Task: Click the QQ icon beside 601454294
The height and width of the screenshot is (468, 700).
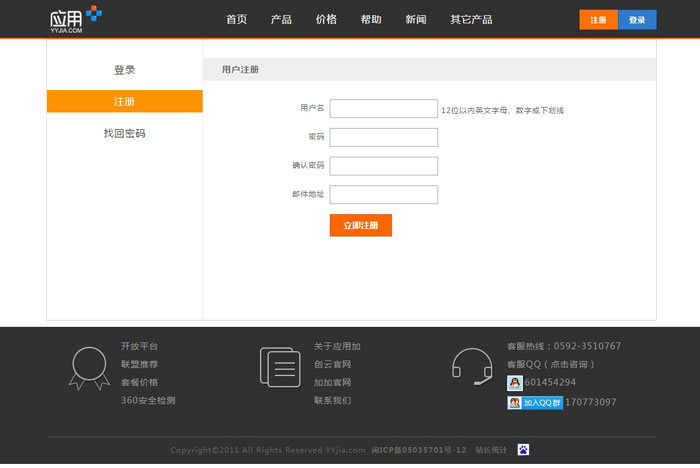Action: [x=514, y=383]
